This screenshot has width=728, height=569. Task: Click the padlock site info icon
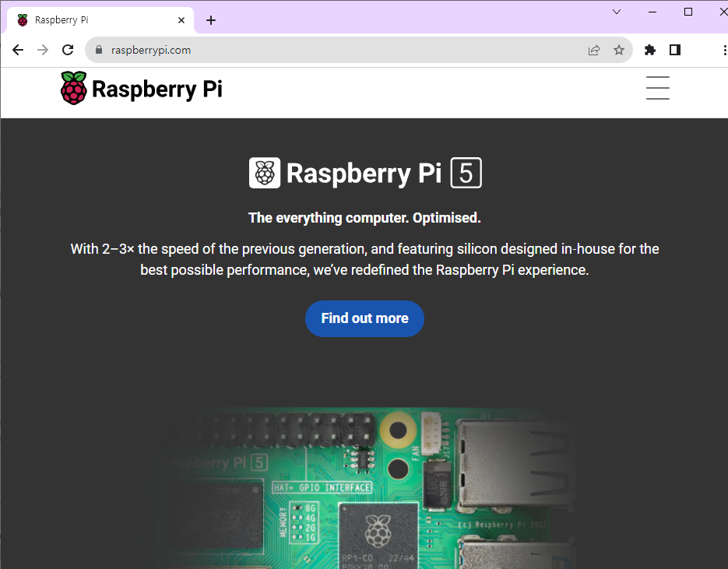98,50
